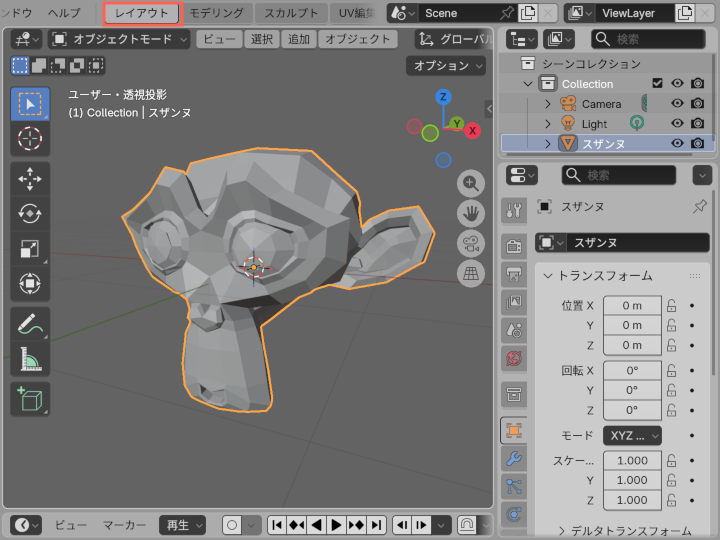Open the viewport ビュー menu
This screenshot has width=720, height=540.
click(219, 39)
